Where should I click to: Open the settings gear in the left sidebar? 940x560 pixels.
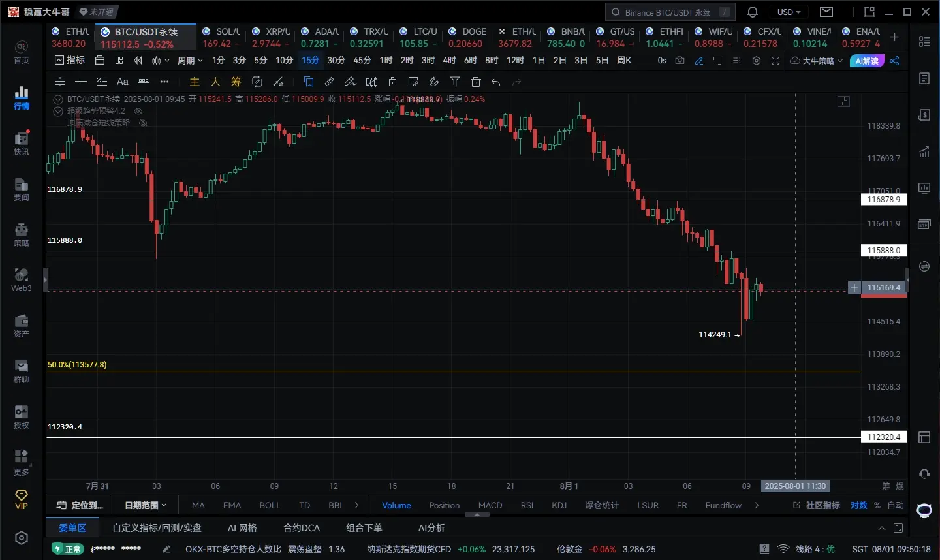[22, 538]
